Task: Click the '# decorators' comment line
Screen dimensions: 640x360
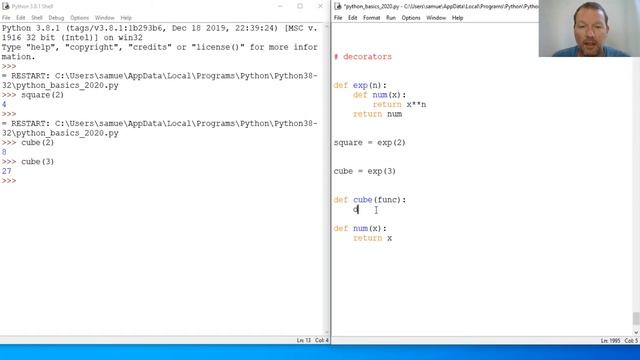Action: pos(362,57)
